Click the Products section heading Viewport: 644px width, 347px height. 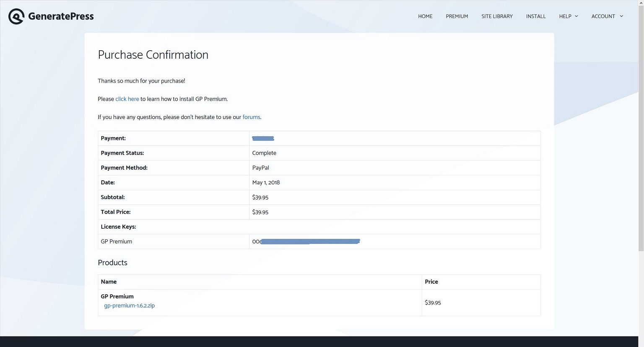point(112,263)
